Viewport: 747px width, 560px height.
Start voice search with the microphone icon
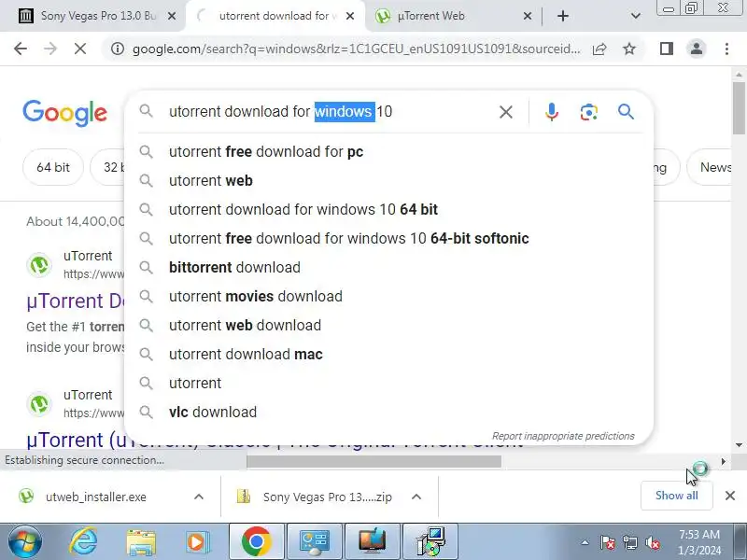(x=551, y=112)
